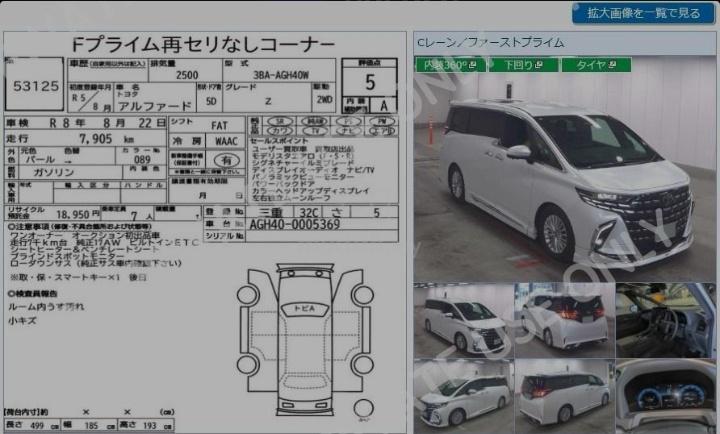Click registration region 三重
Image resolution: width=720 pixels, height=434 pixels.
(270, 213)
